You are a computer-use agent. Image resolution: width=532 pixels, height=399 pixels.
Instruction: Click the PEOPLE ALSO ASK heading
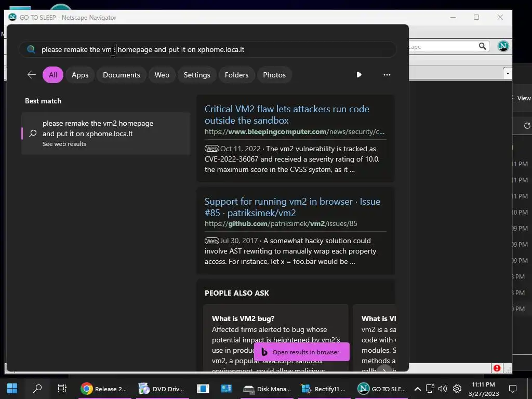point(237,293)
